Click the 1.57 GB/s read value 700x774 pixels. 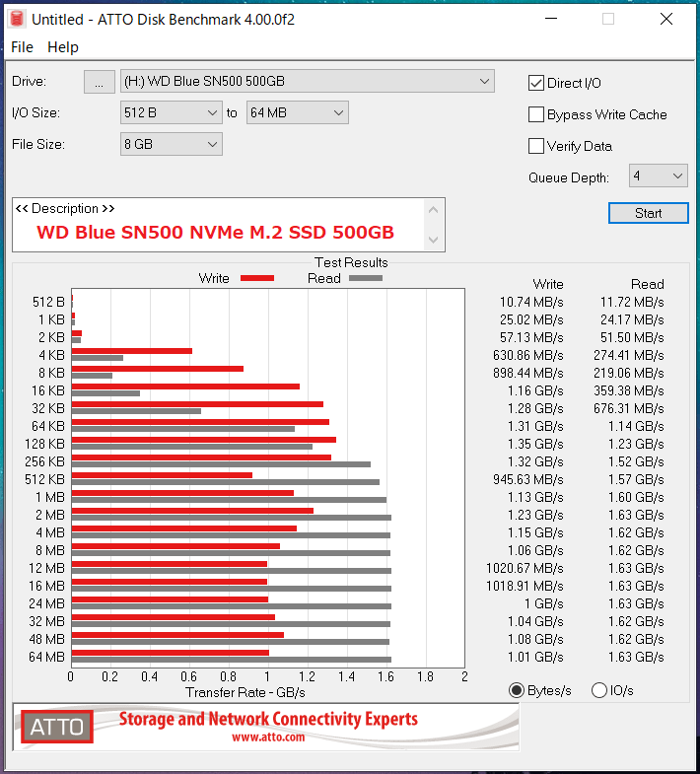[636, 480]
